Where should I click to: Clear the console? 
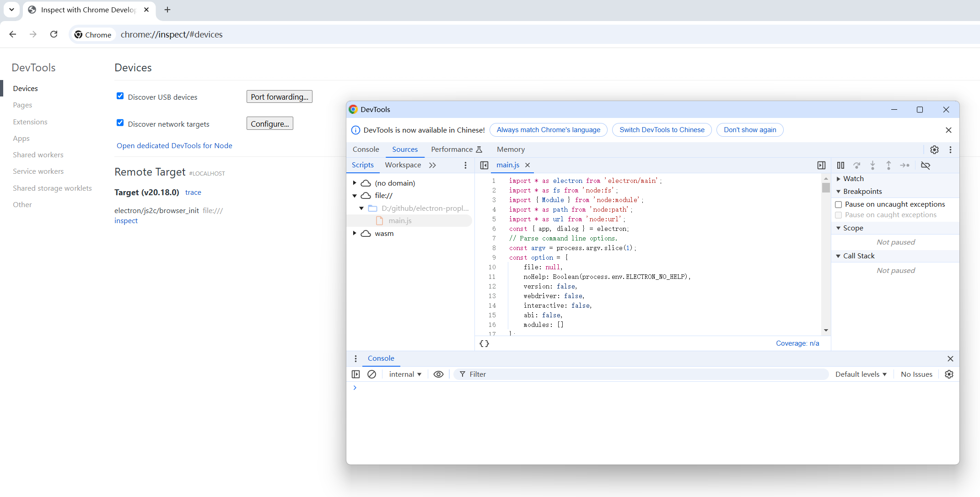click(x=372, y=374)
